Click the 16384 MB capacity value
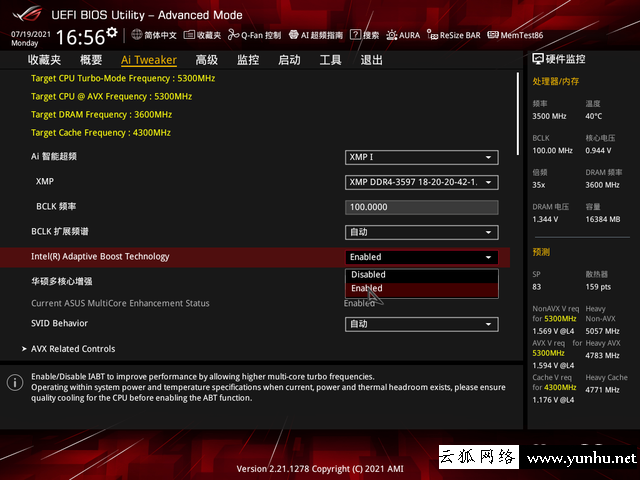 (602, 220)
